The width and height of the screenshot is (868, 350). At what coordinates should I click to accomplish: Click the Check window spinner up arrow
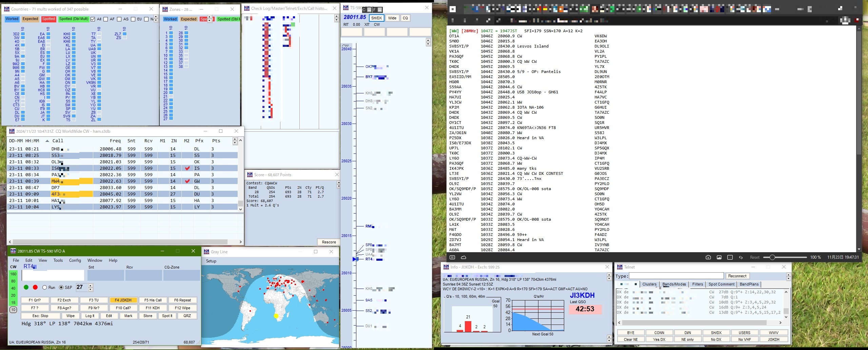click(x=336, y=16)
